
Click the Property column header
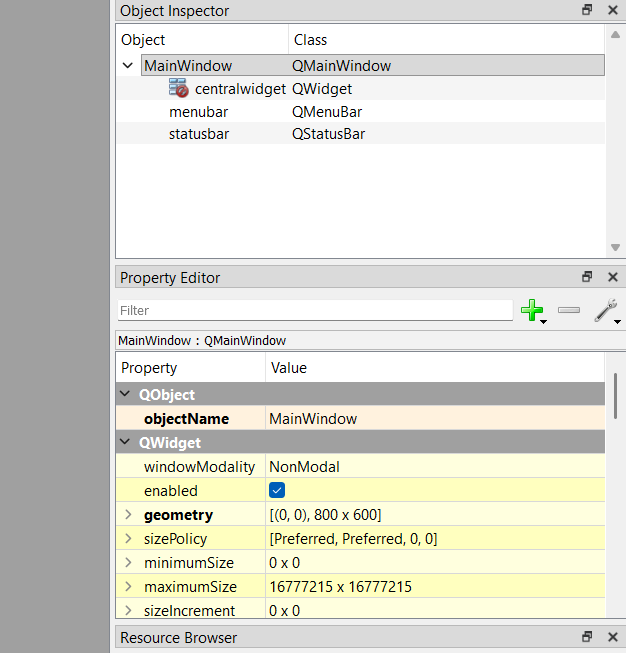pyautogui.click(x=191, y=368)
